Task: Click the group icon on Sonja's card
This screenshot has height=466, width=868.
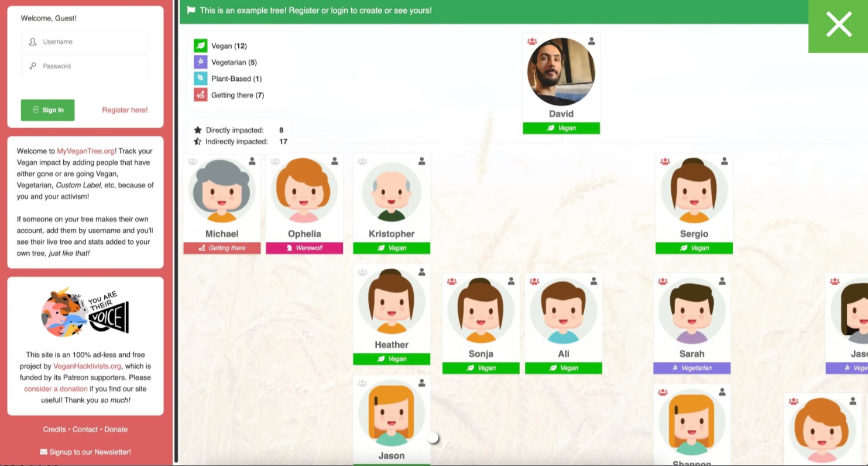Action: pos(452,282)
